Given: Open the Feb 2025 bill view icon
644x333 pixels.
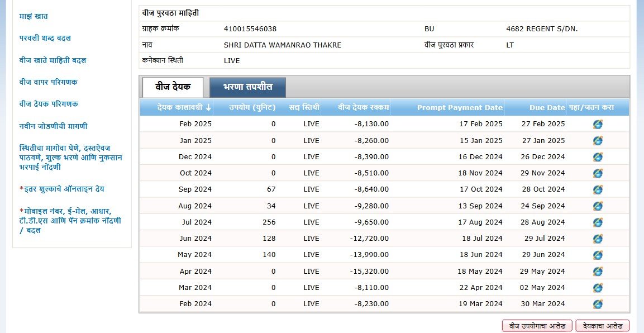Looking at the screenshot, I should pos(598,125).
